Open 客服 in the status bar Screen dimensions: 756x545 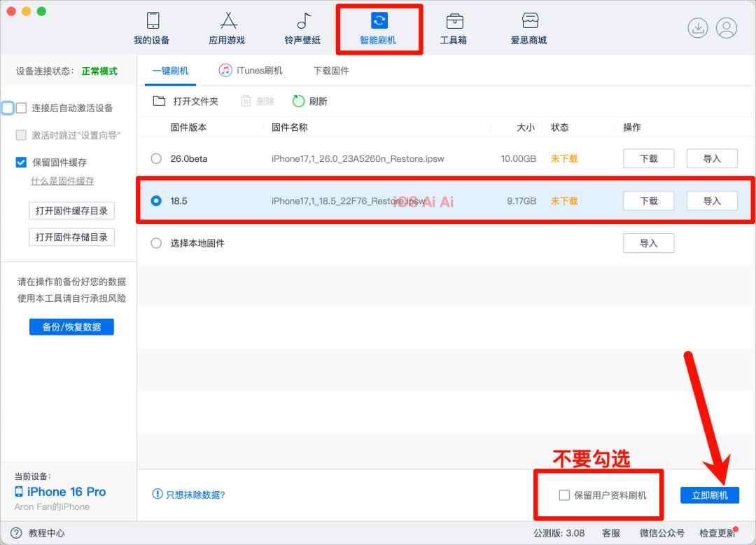(611, 533)
